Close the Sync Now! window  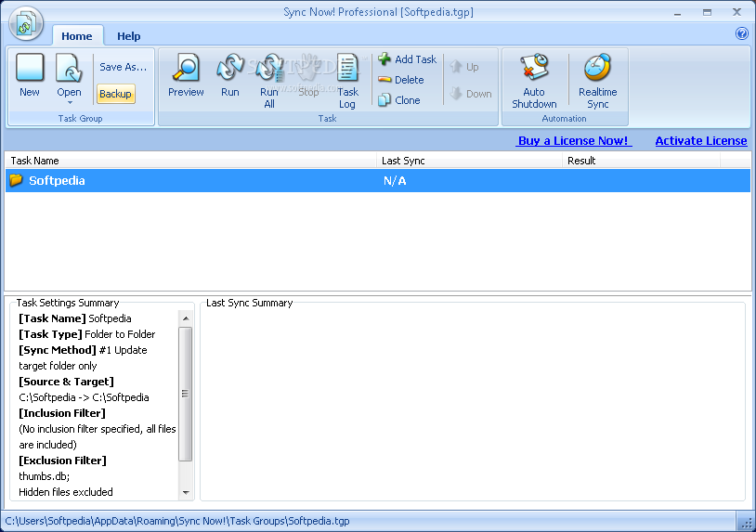point(736,12)
